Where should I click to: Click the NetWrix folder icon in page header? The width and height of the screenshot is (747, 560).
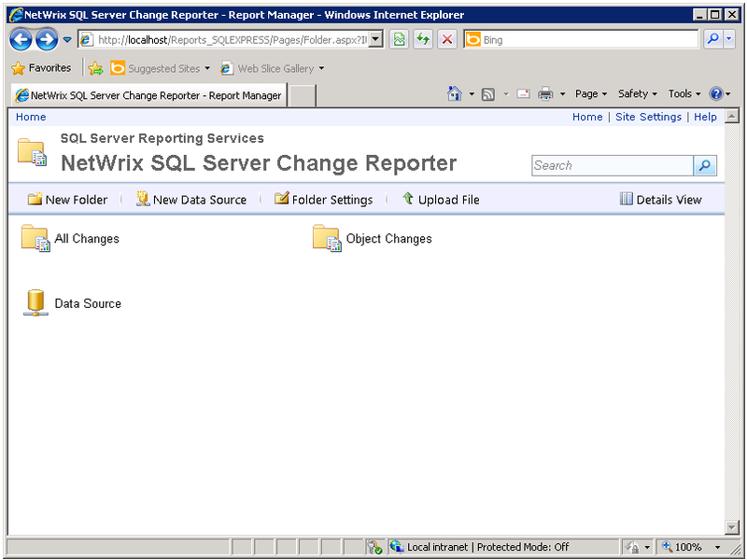pos(32,152)
